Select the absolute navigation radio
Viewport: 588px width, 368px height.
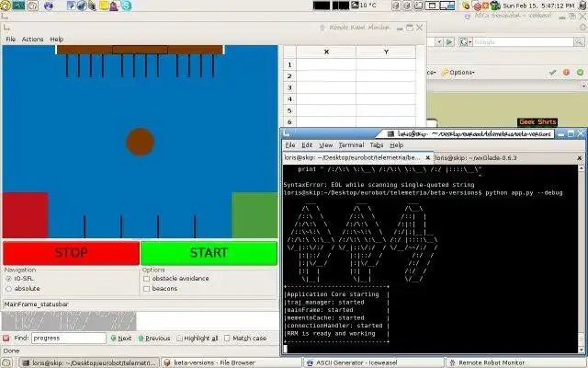[8, 289]
